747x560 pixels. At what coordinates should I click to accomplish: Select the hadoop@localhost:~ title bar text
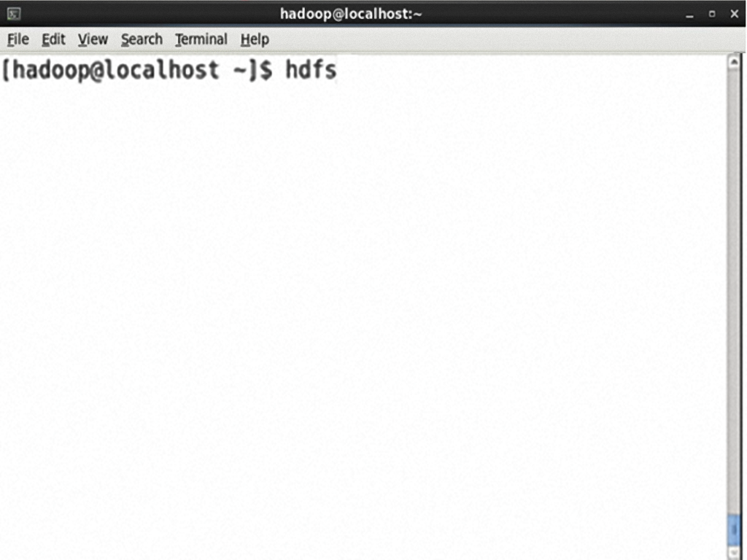point(351,14)
